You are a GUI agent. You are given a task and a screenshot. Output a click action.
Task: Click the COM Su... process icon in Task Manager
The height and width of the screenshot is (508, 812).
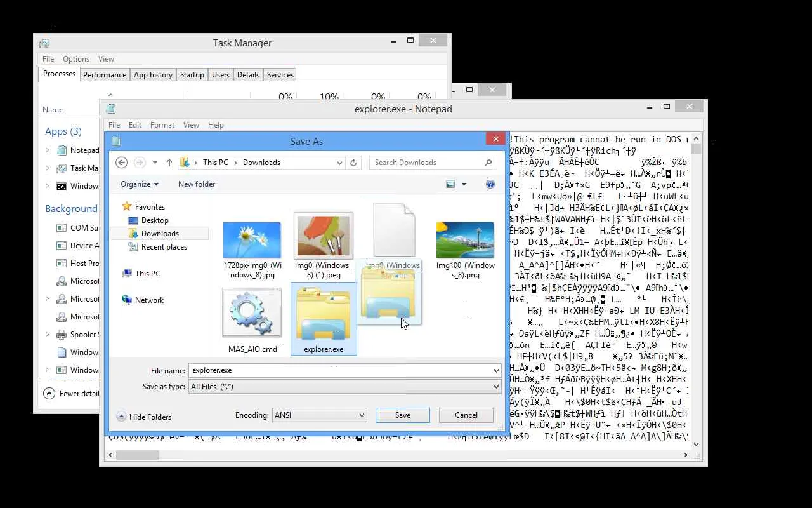pyautogui.click(x=62, y=228)
